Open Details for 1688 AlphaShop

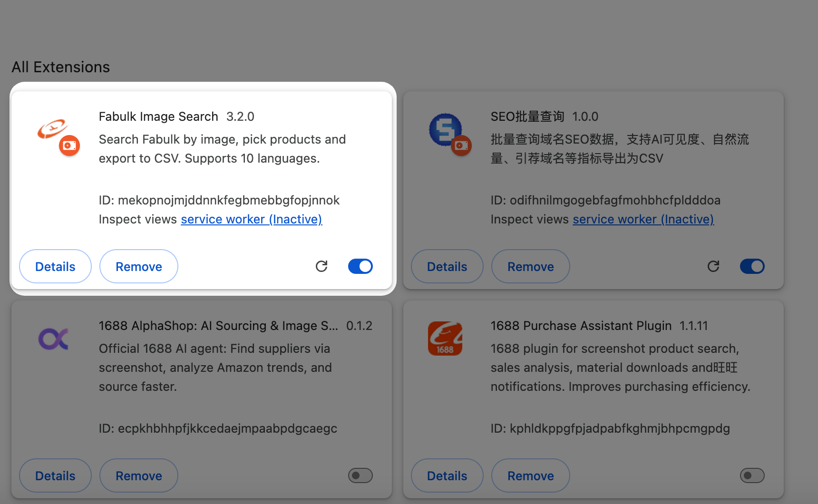(x=55, y=475)
